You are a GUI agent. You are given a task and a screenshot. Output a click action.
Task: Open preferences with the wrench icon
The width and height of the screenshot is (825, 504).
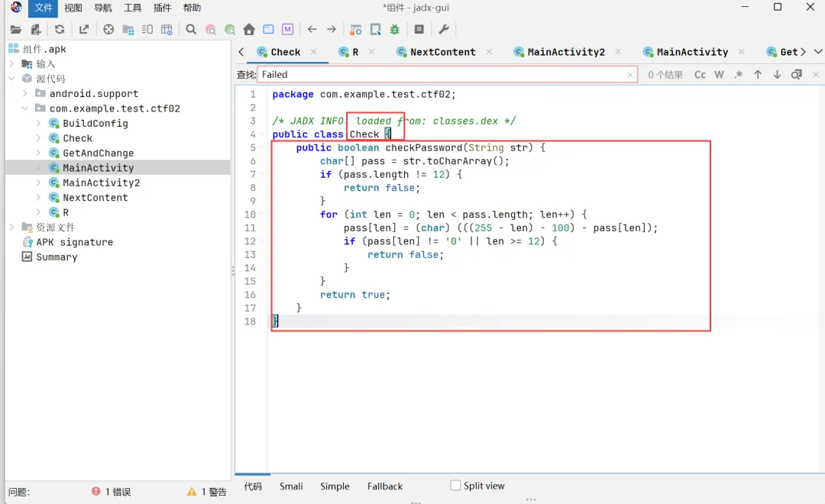tap(444, 30)
